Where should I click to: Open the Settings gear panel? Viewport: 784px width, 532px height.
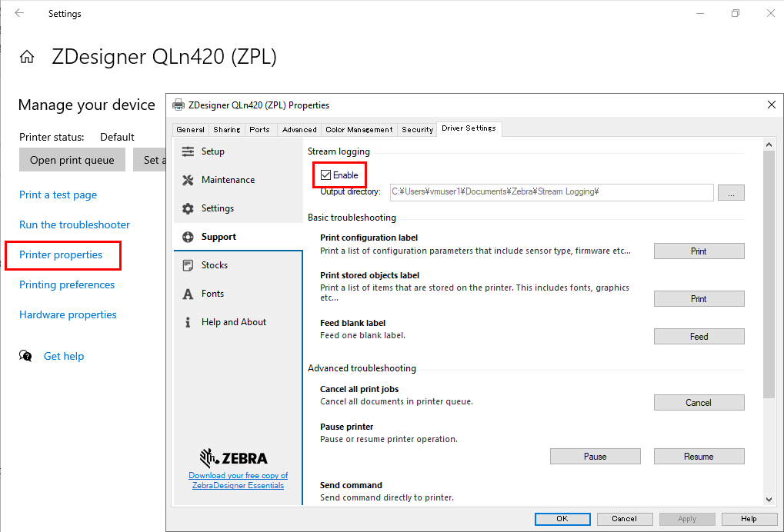point(219,208)
